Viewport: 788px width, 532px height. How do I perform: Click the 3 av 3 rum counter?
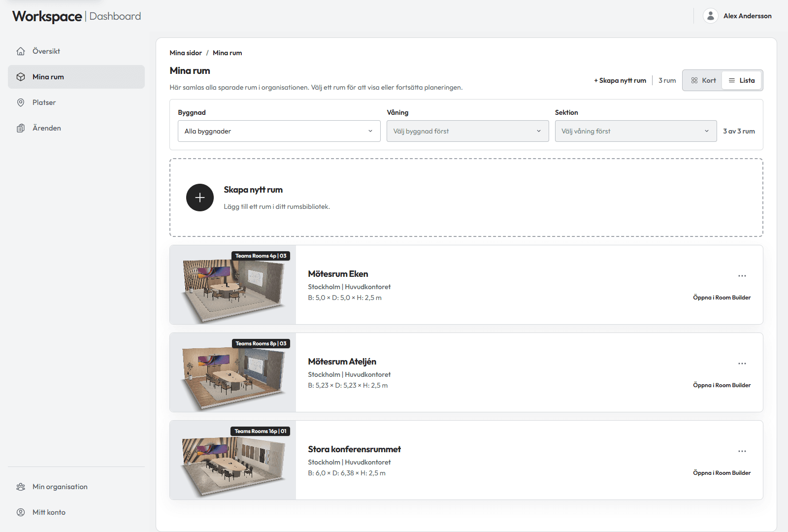(x=739, y=131)
